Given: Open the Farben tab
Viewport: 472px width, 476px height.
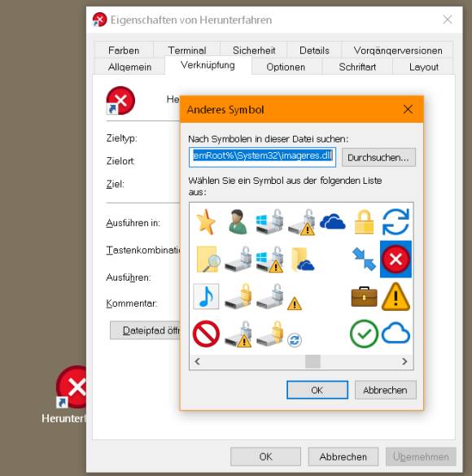Looking at the screenshot, I should point(124,50).
